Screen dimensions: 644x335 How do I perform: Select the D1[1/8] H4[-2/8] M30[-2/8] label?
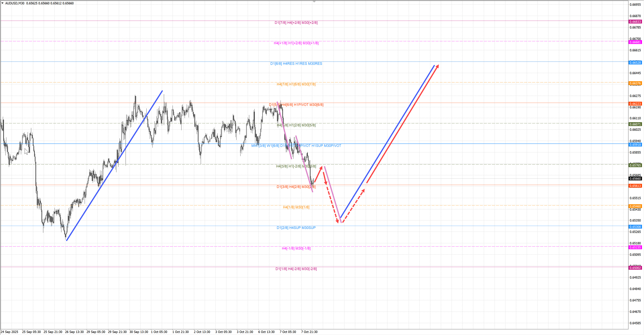296,269
